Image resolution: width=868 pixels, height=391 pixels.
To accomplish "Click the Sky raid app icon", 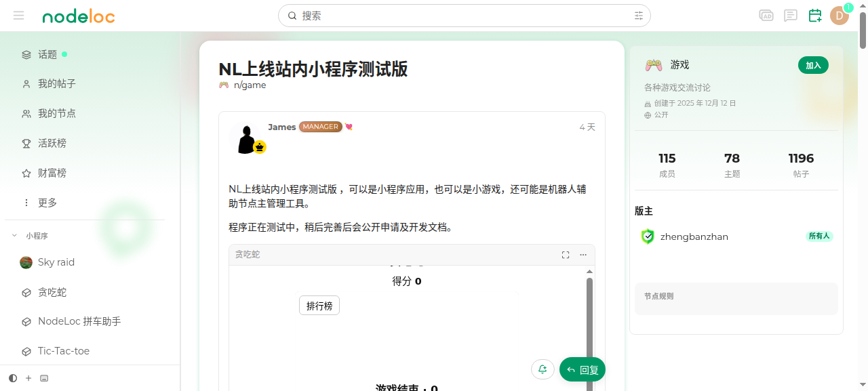I will pyautogui.click(x=26, y=263).
